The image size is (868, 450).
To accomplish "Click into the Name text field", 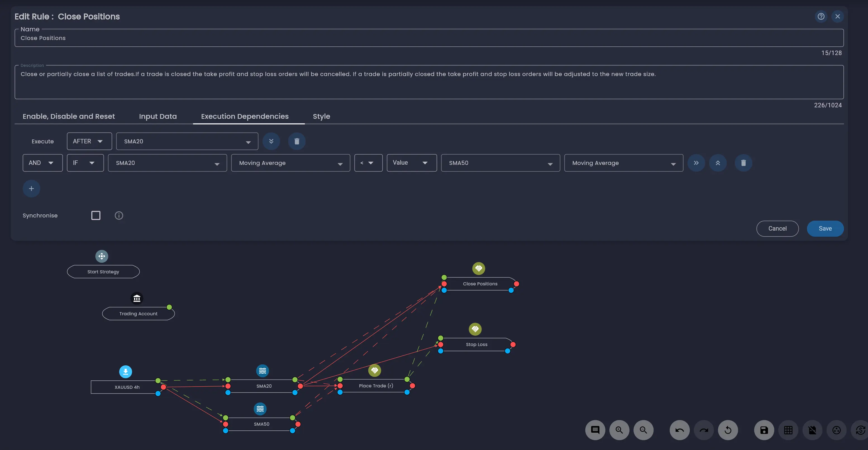I will tap(429, 38).
